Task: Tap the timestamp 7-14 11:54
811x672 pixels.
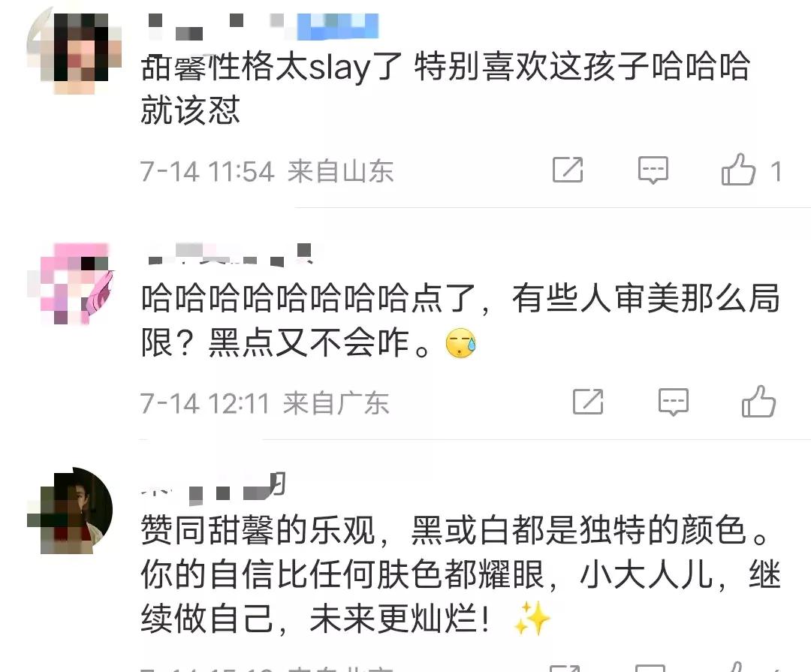Action: point(207,171)
